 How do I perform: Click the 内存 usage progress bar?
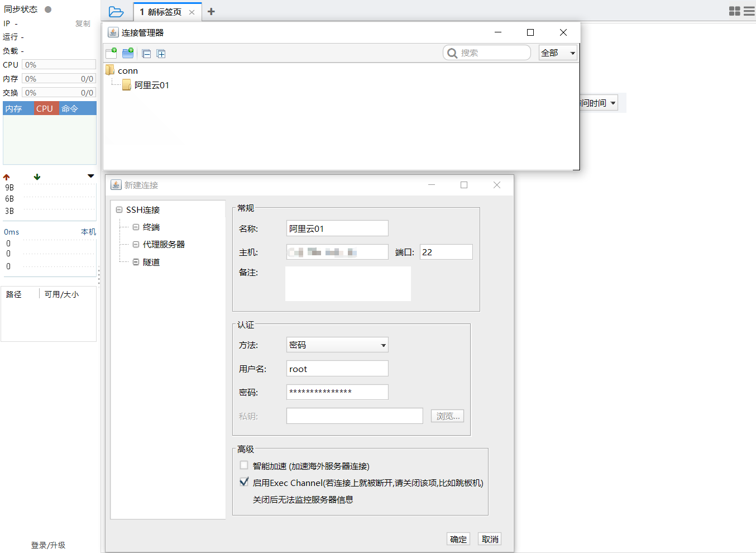59,79
